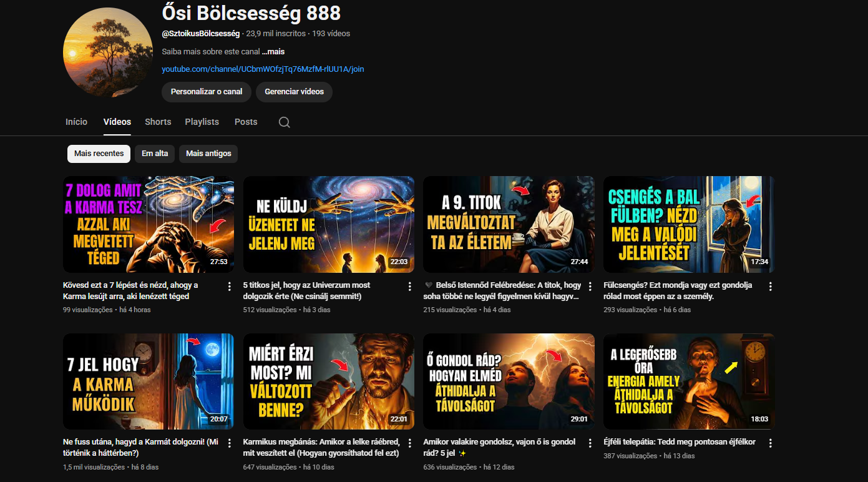
Task: Open video title 'Éjféli telepátia'
Action: 680,442
